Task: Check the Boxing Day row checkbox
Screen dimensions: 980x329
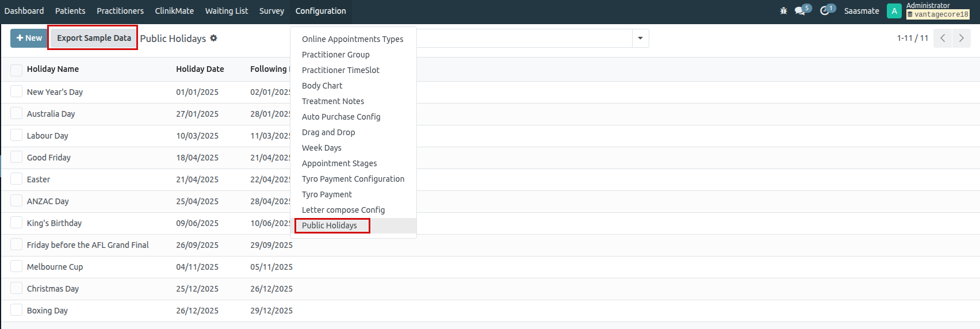Action: pyautogui.click(x=17, y=311)
